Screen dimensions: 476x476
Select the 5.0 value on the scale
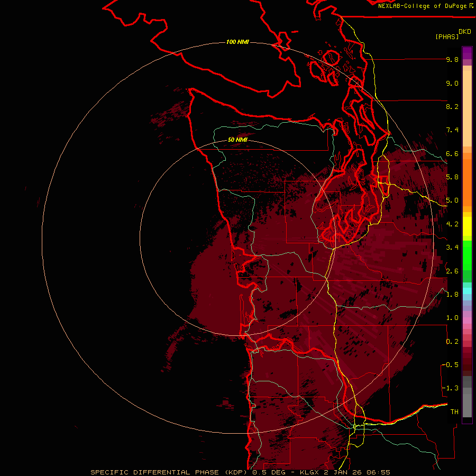452,200
